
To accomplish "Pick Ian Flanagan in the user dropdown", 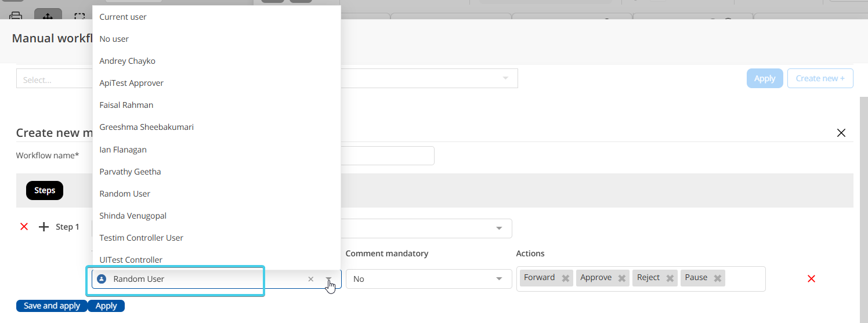I will 216,150.
